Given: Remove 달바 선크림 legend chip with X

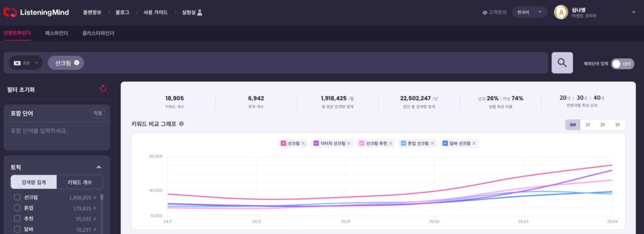Looking at the screenshot, I should 474,143.
